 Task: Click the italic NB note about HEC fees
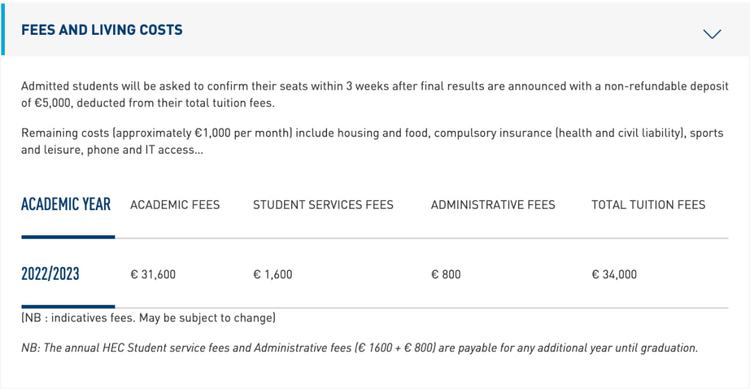coord(359,347)
